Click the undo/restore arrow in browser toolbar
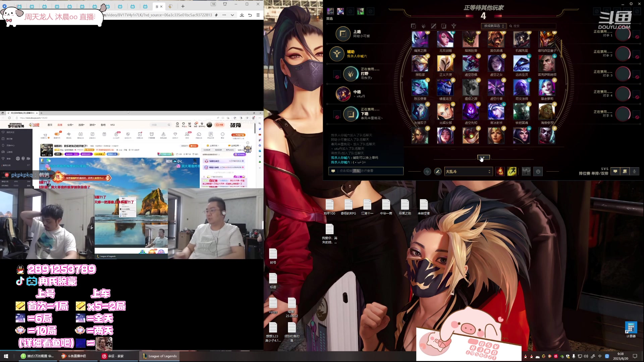Image resolution: width=644 pixels, height=362 pixels. coord(250,15)
